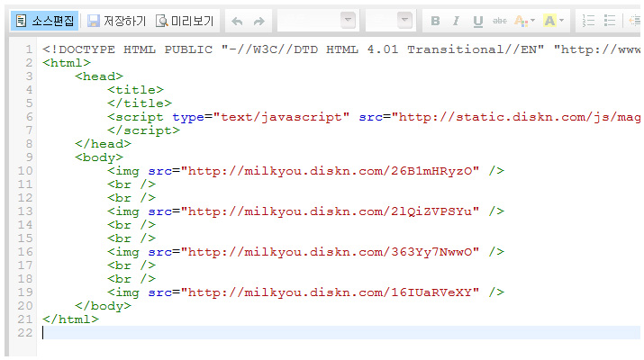Click the <br /> tag on line 15
Screen dimensions: 644x360
click(x=132, y=238)
